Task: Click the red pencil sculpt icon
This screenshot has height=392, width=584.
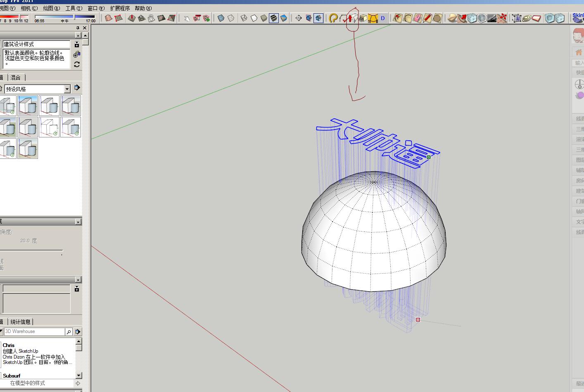Action: coord(427,18)
